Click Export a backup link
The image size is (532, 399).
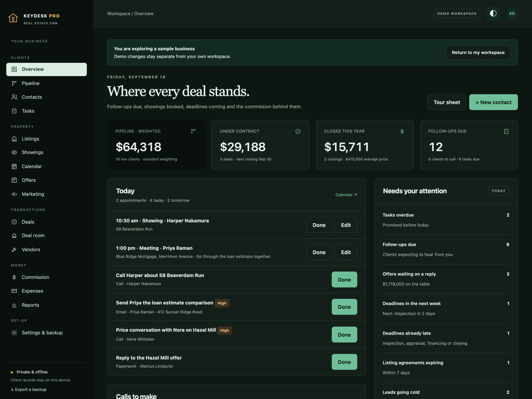pos(29,389)
